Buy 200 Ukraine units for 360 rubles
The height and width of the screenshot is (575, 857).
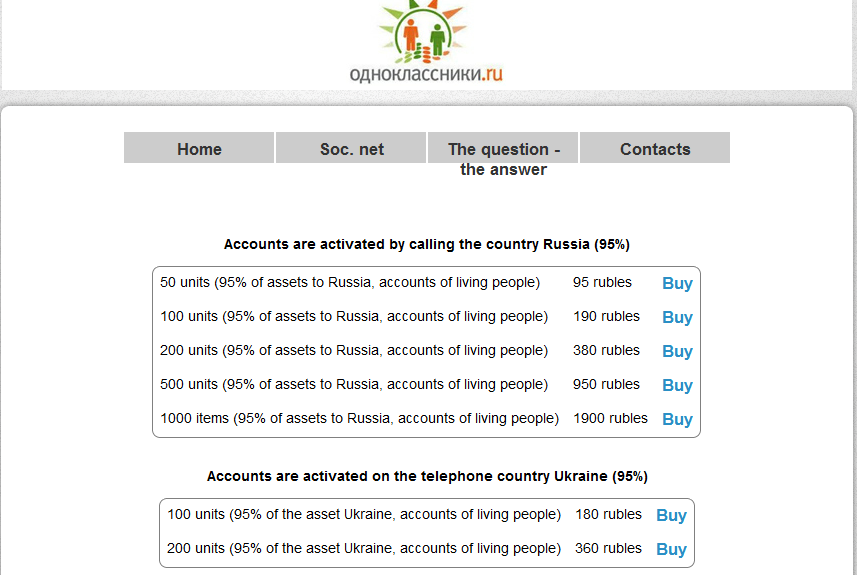[671, 549]
